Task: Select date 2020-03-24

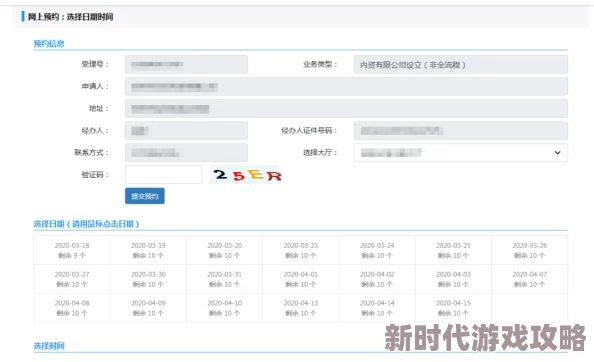Action: pyautogui.click(x=377, y=250)
